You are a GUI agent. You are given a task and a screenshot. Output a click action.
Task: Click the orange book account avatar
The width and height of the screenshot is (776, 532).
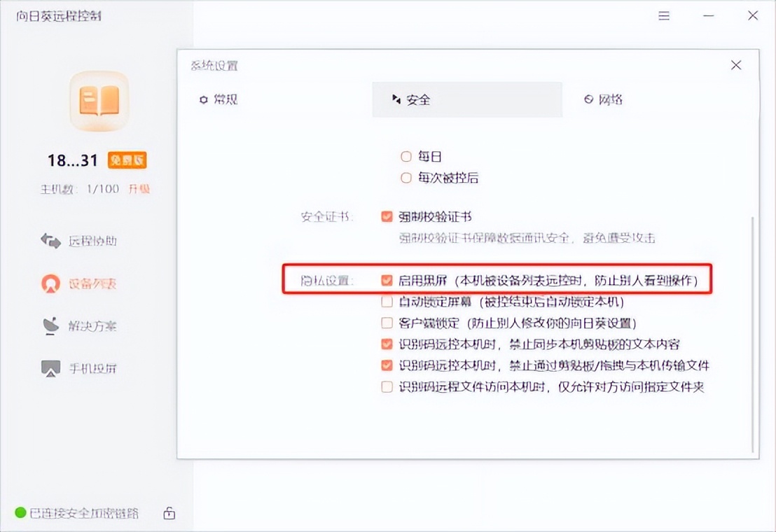98,101
